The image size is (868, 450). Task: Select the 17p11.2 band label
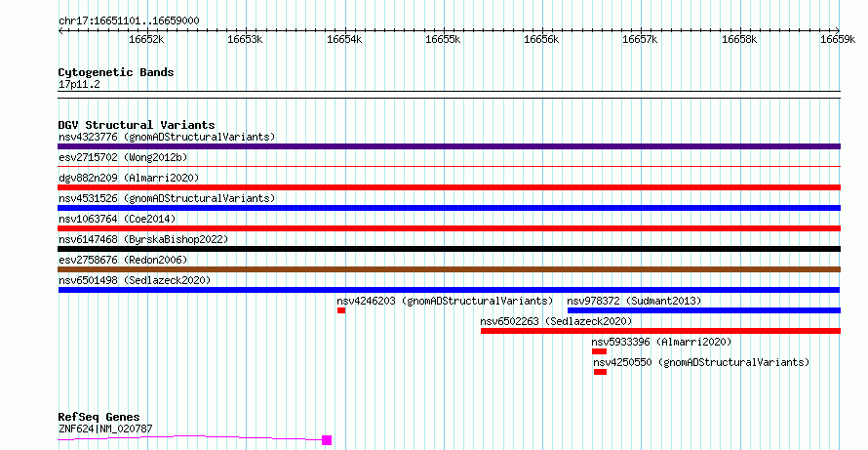[79, 84]
